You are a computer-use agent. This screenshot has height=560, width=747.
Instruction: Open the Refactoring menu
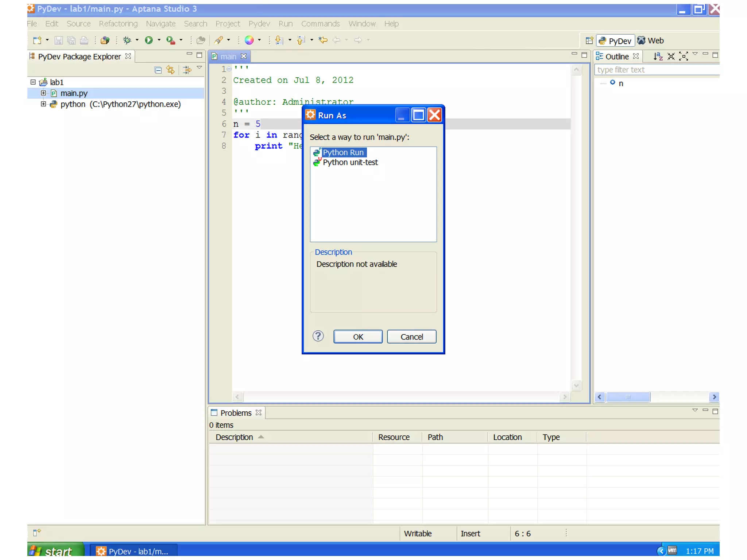point(118,24)
